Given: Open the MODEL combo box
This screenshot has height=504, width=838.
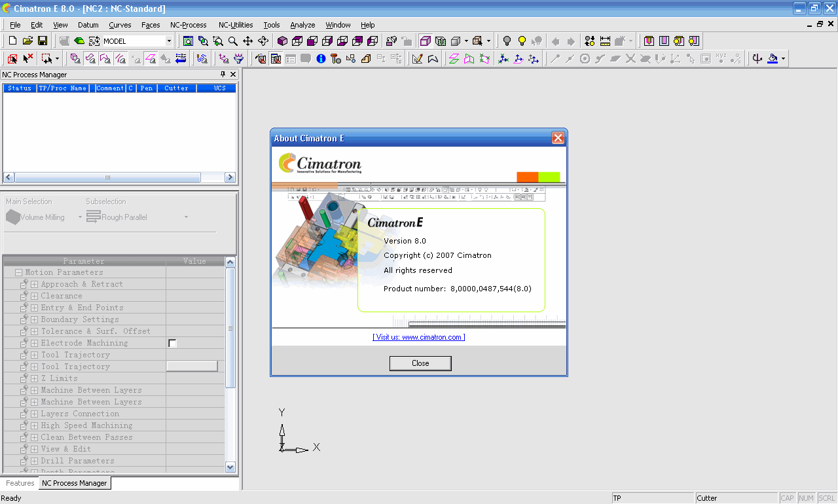Looking at the screenshot, I should click(137, 41).
